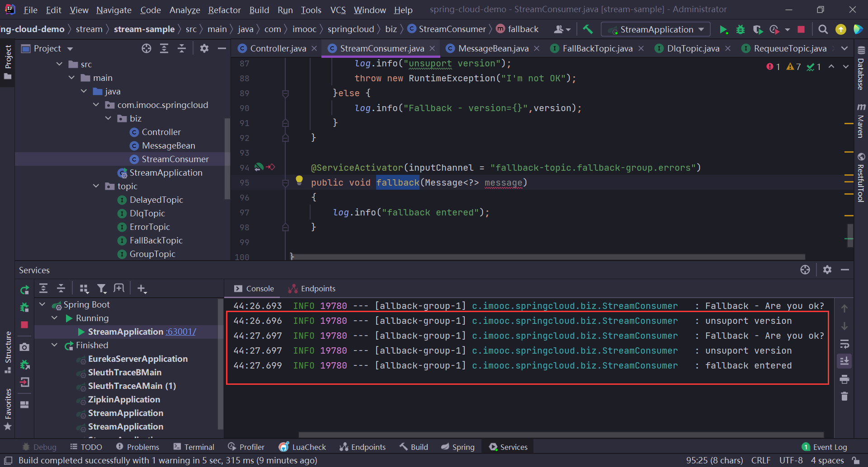Select EurekaServerApplication in Services tree
Screen dimensions: 868x467
[138, 359]
